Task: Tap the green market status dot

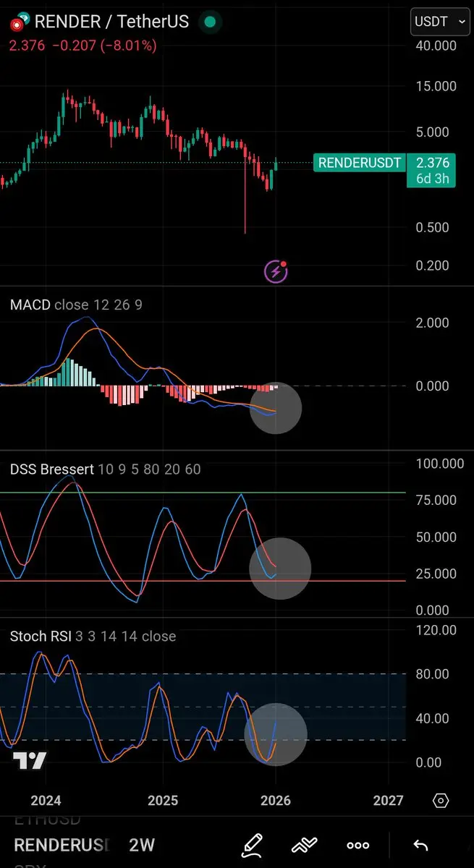Action: pos(210,22)
